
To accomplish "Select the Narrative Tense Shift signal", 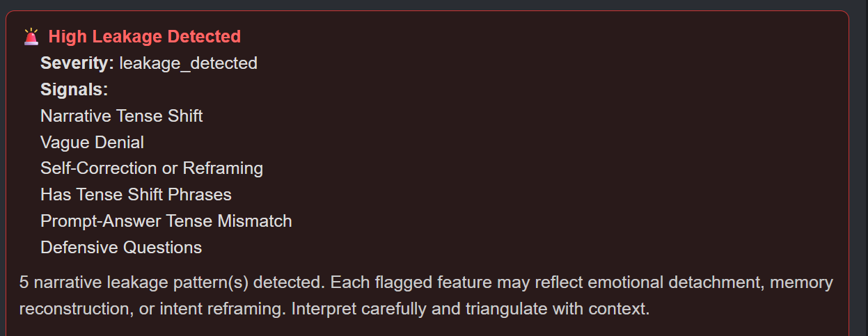I will tap(121, 115).
